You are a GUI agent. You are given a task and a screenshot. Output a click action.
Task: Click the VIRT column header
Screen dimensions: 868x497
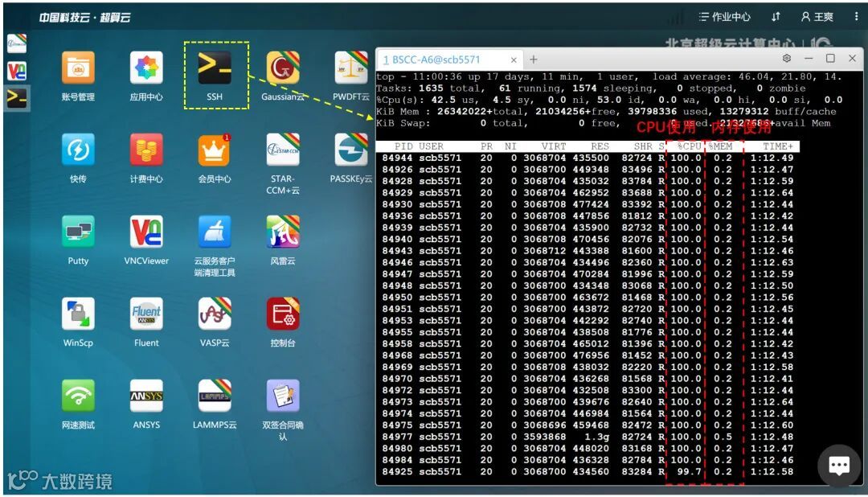[554, 146]
